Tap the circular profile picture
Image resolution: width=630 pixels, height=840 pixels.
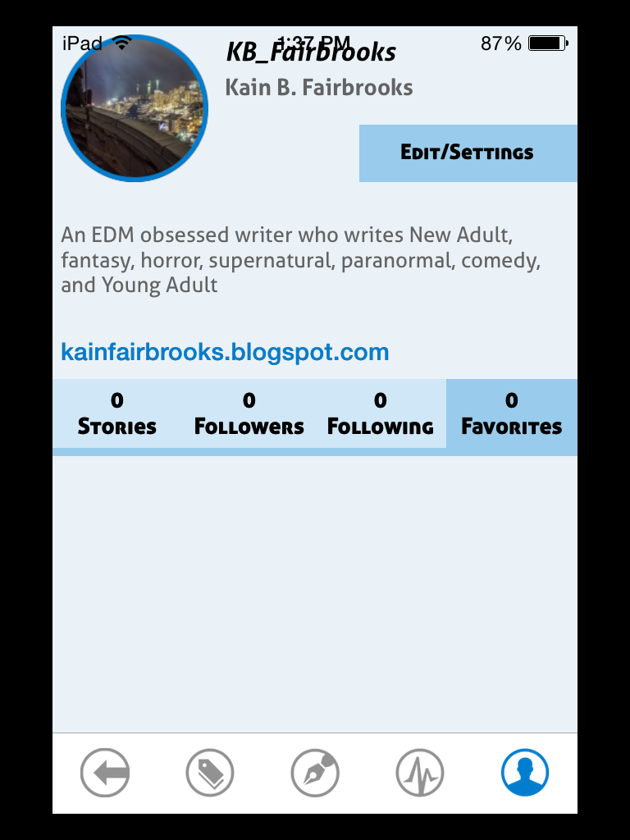(135, 108)
